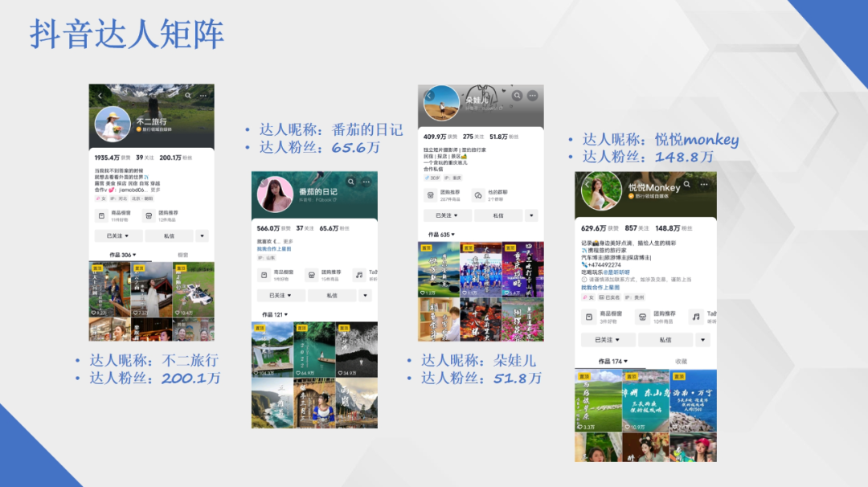Tap the back arrow on 不二旅行 profile
The width and height of the screenshot is (868, 487).
(x=100, y=94)
